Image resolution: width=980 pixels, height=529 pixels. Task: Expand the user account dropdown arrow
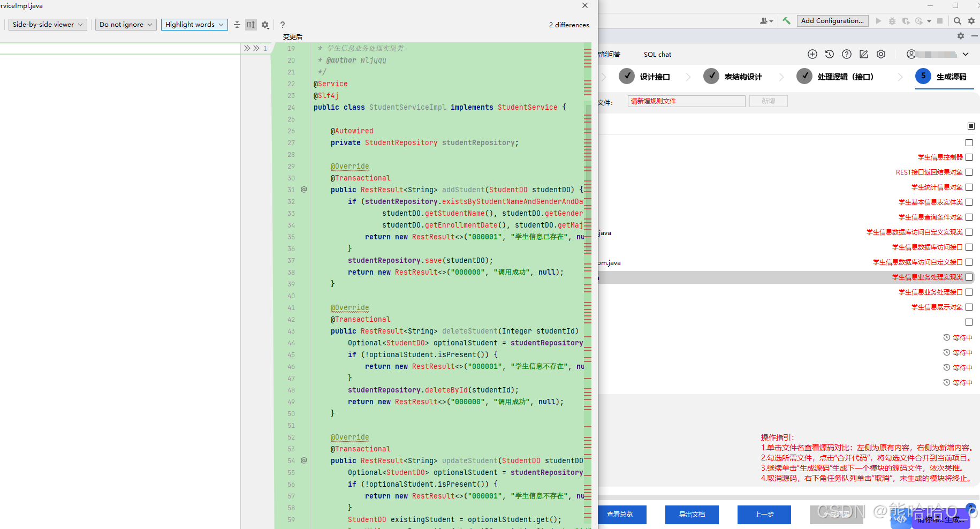click(966, 54)
